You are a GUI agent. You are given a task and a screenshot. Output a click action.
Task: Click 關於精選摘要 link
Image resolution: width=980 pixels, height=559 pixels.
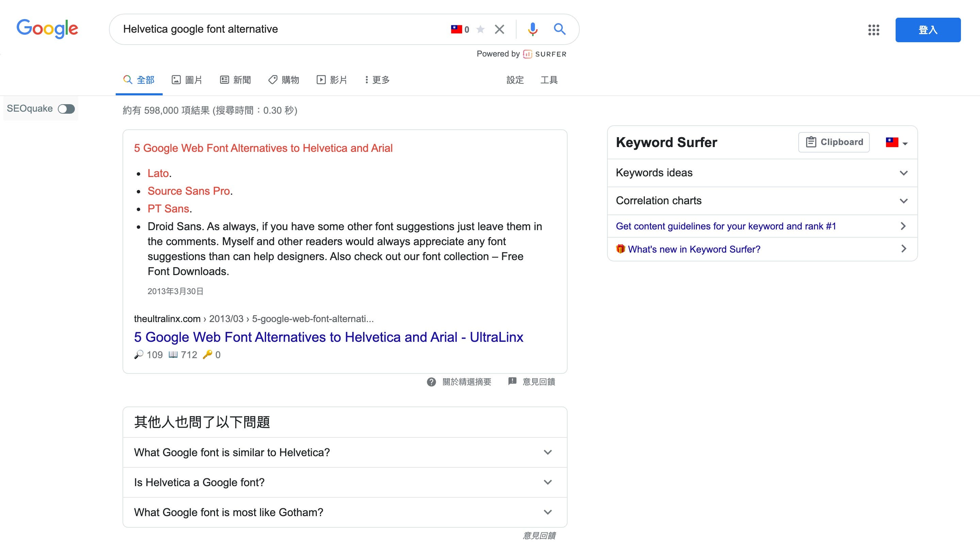click(467, 382)
